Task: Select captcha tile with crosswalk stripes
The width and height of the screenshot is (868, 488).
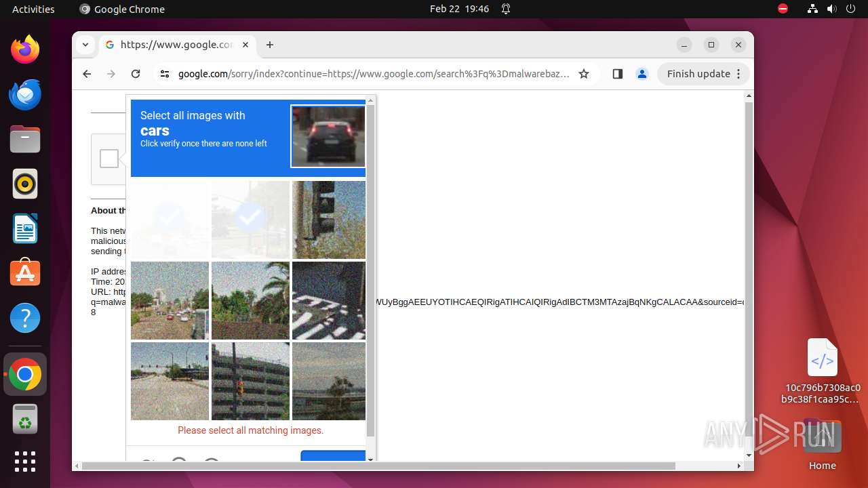Action: click(x=329, y=300)
